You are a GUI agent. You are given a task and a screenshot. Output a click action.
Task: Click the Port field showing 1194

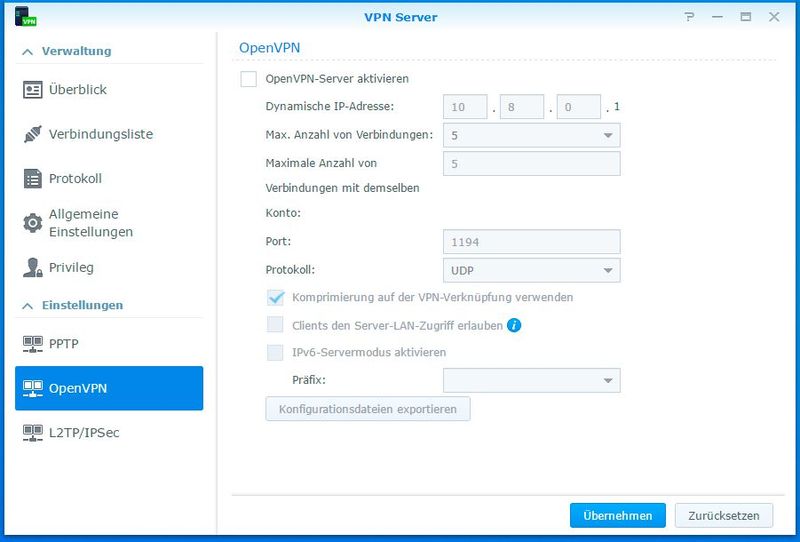532,242
